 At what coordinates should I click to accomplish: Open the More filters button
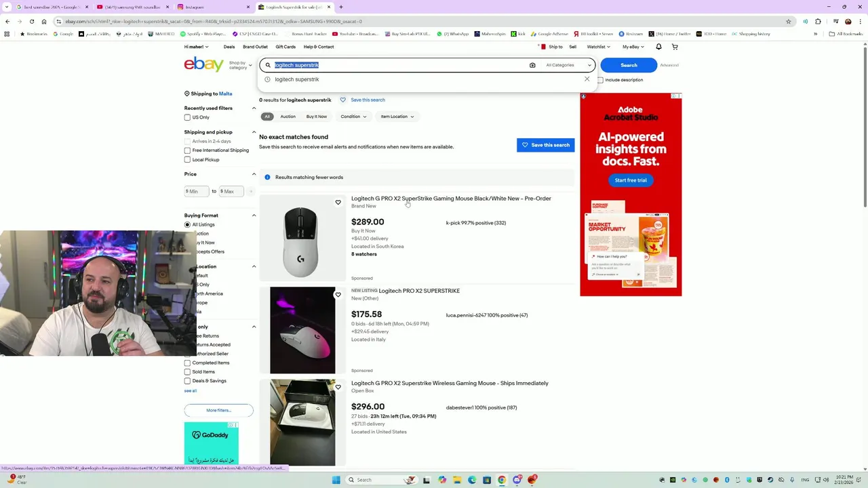coord(218,410)
